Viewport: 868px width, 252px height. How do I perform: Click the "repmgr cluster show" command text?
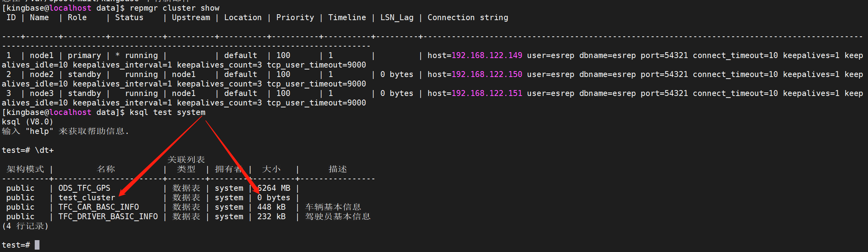[174, 8]
